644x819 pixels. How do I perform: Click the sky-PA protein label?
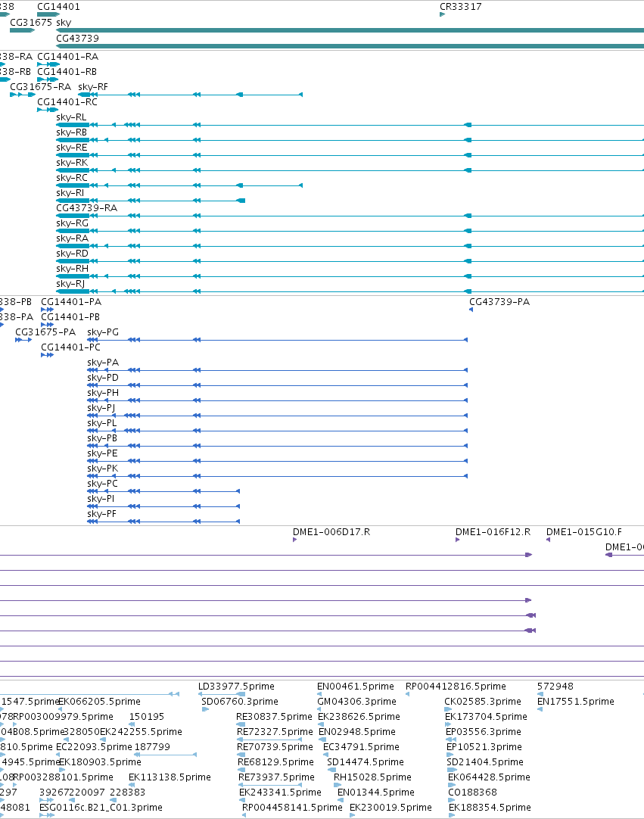click(x=103, y=363)
